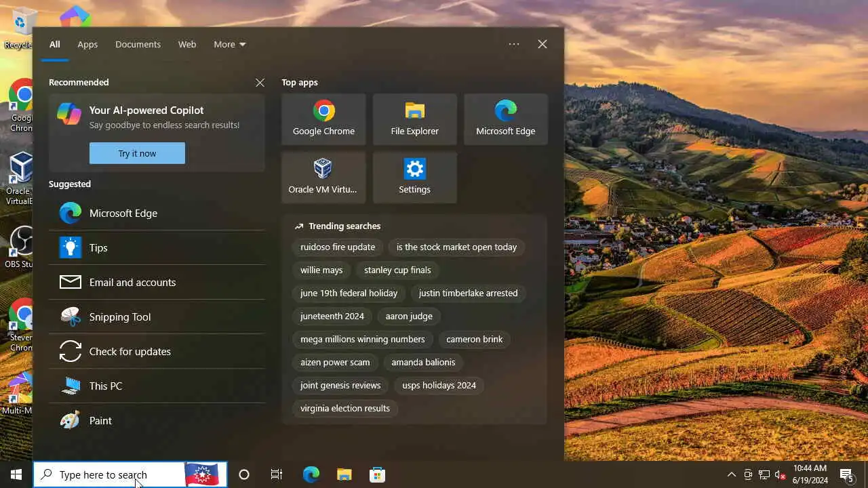Search willie mays trending topic
This screenshot has height=488, width=868.
coord(321,270)
